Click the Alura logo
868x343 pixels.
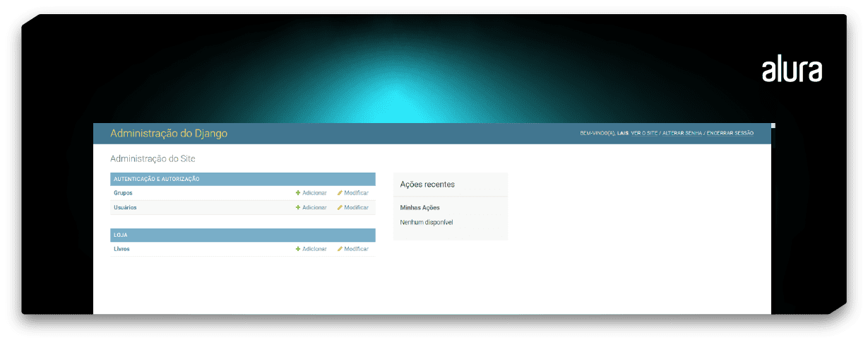coord(791,71)
